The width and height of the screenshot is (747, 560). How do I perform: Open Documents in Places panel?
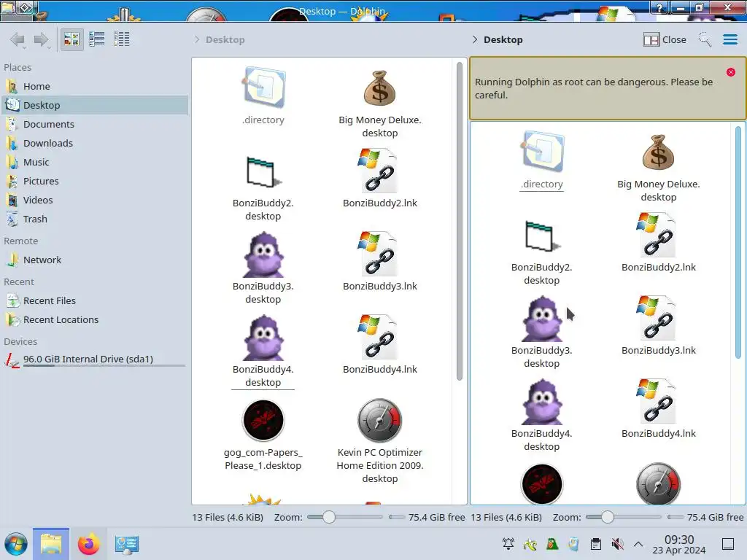(x=95, y=124)
